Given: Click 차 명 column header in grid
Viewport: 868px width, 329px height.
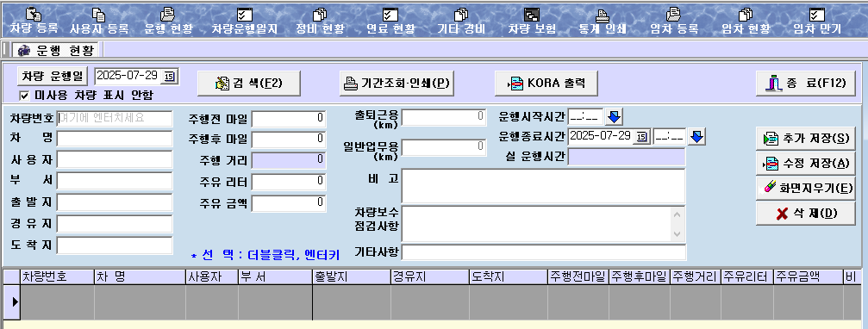Looking at the screenshot, I should pos(140,277).
